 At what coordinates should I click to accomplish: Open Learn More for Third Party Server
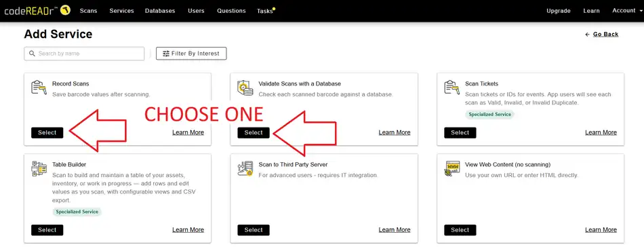[x=395, y=230]
